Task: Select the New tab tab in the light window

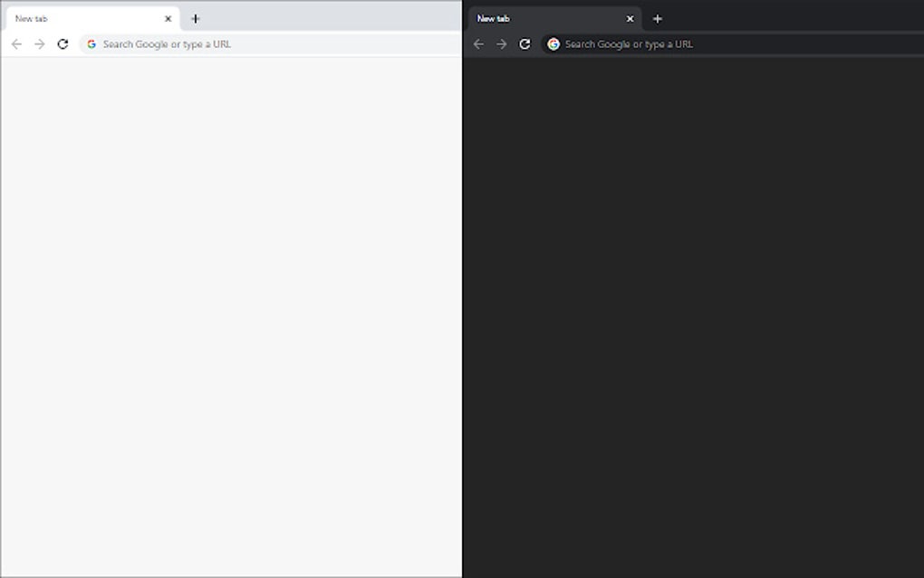Action: coord(82,18)
